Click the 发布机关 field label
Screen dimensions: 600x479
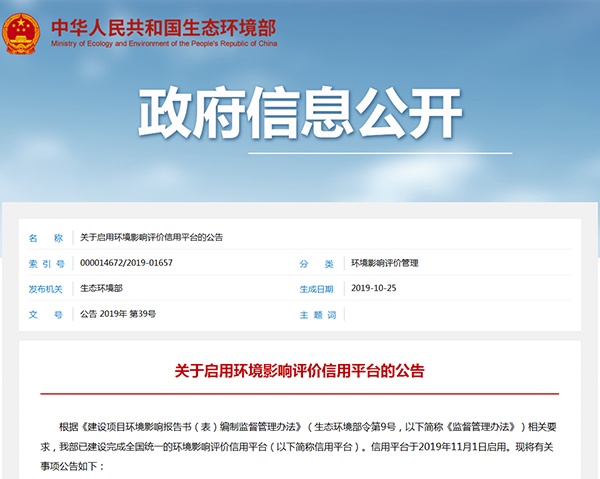(46, 289)
